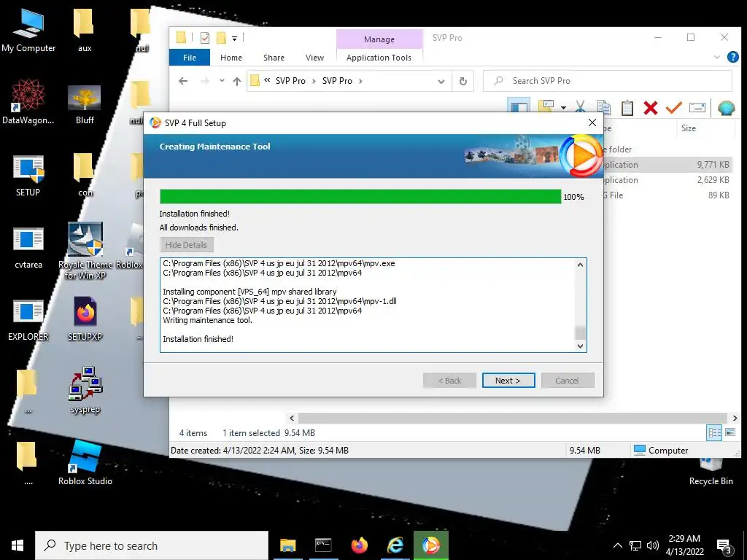Click Next in SVP 4 setup
The height and width of the screenshot is (560, 747).
[508, 381]
